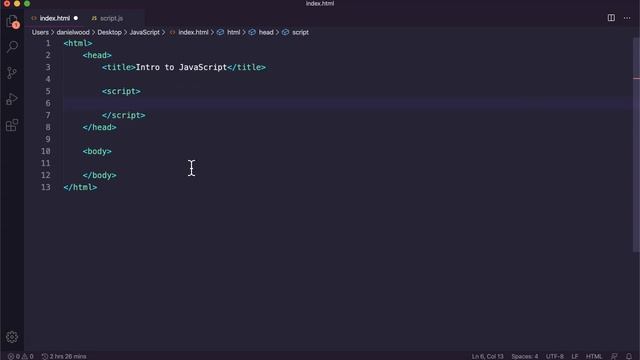Open the Explorer view in activity bar
640x360 pixels.
click(12, 21)
